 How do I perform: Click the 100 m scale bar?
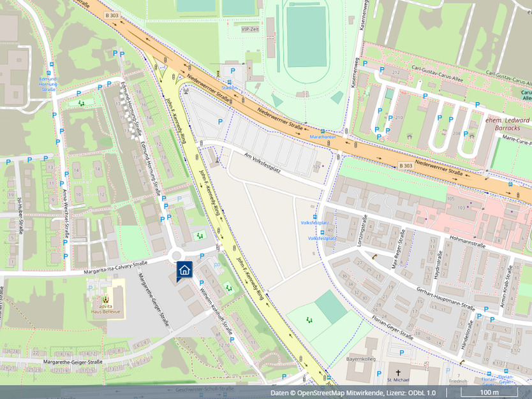(x=489, y=392)
